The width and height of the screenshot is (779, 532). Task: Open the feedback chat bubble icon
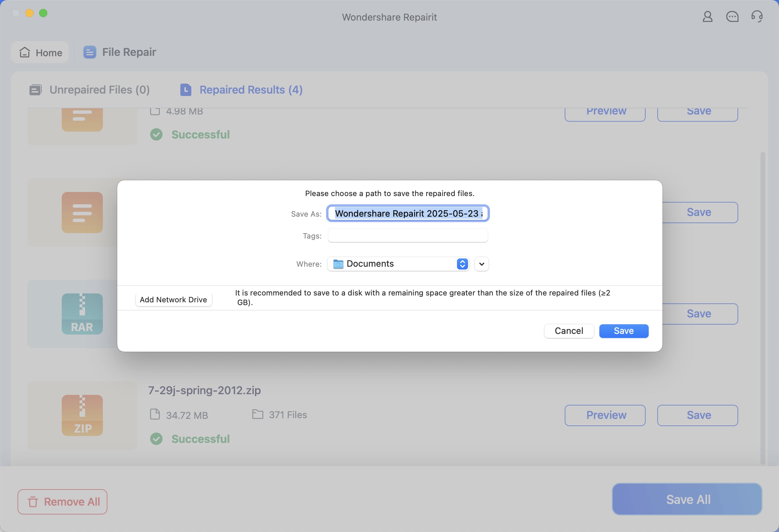(732, 16)
